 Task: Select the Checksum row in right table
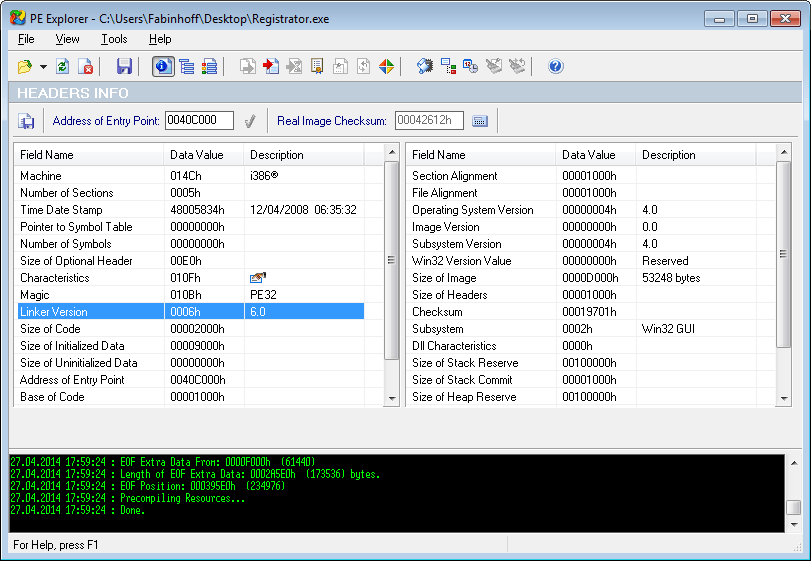pos(581,312)
